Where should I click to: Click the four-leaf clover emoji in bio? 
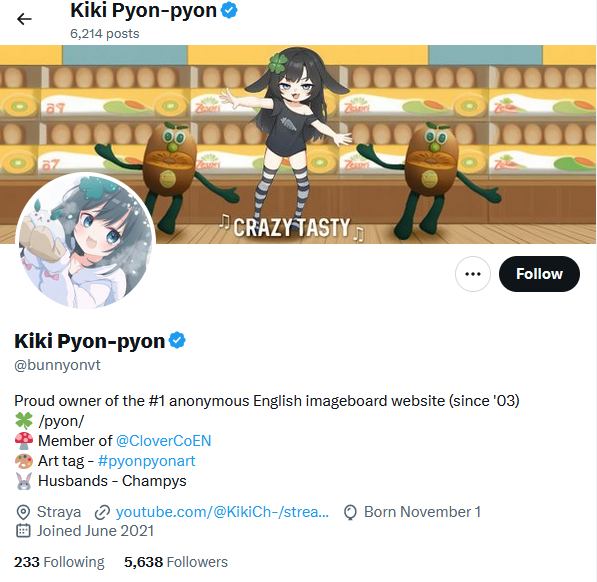coord(24,421)
